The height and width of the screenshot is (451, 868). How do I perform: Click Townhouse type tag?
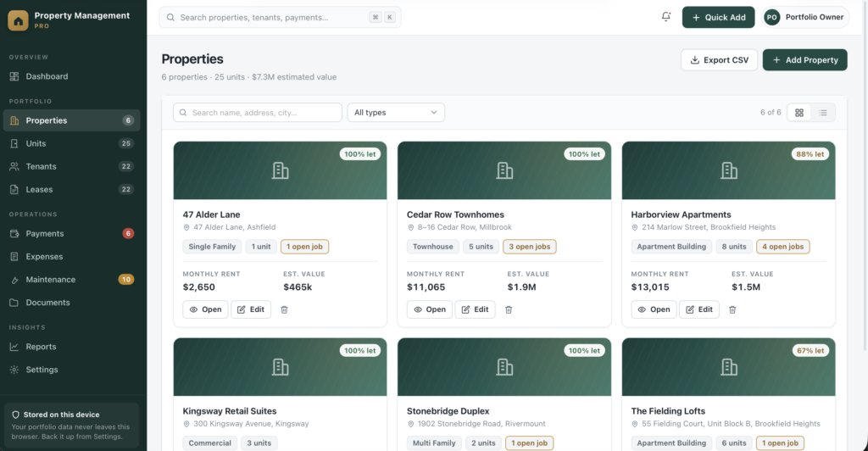click(433, 247)
